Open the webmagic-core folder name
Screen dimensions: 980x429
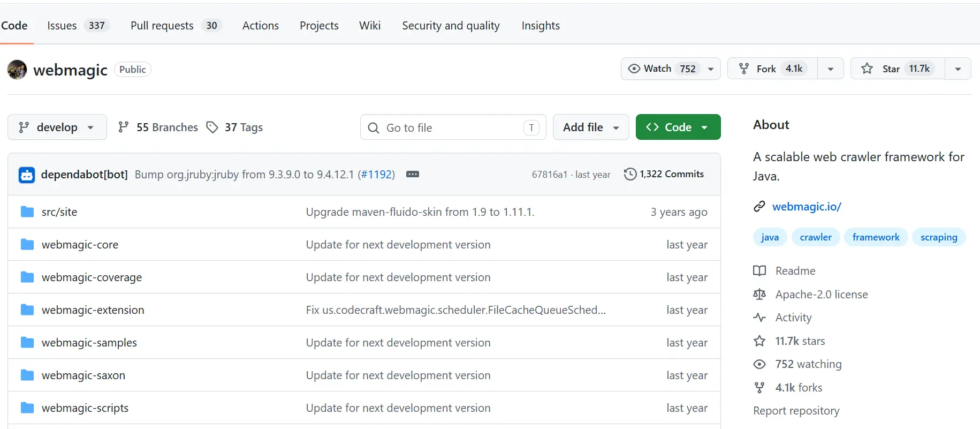[x=80, y=245]
